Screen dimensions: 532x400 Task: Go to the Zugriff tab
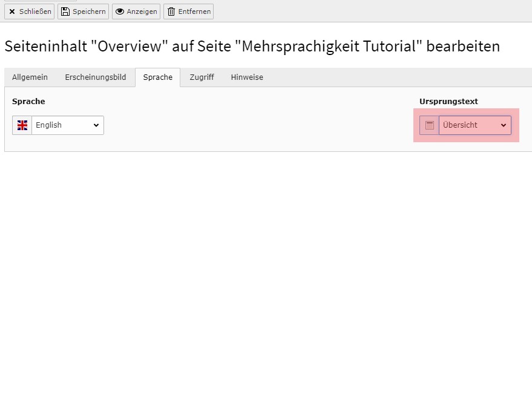[x=202, y=77]
